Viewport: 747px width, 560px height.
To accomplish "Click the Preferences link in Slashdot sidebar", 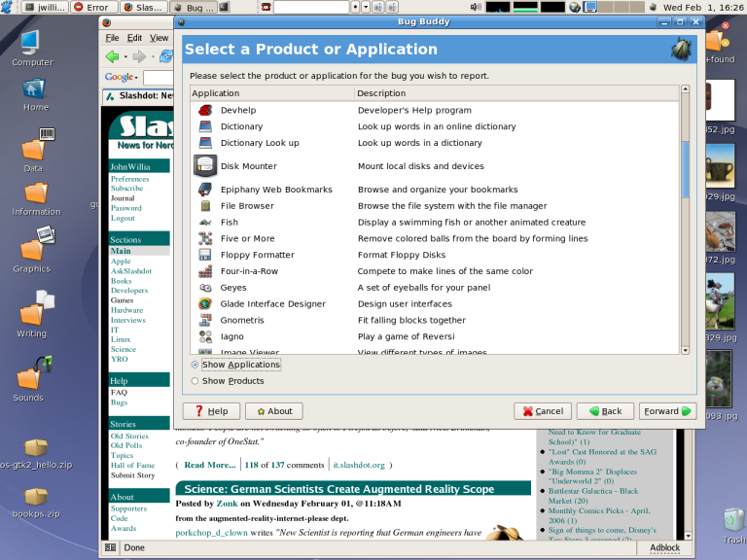I will coord(130,179).
